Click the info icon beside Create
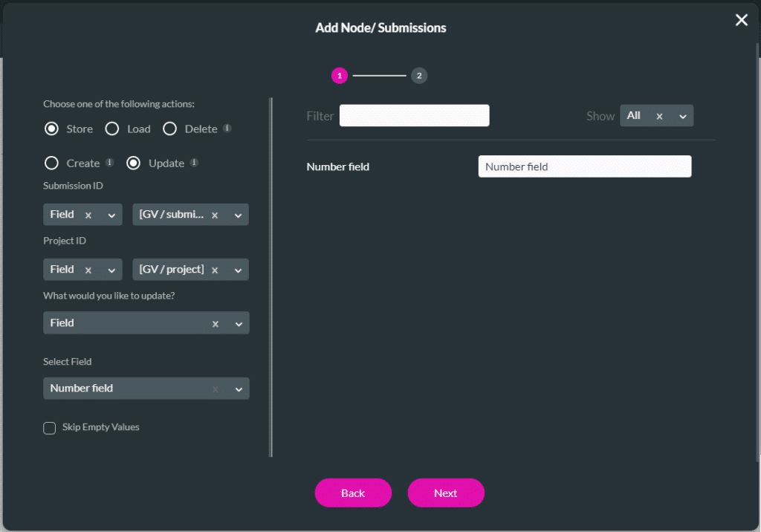The image size is (761, 532). point(109,162)
